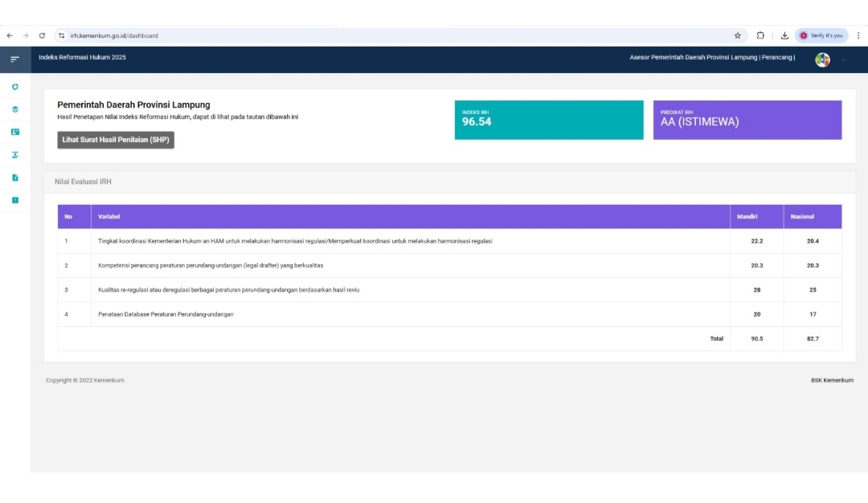This screenshot has width=868, height=503.
Task: Expand the user profile dropdown chevron
Action: (843, 59)
